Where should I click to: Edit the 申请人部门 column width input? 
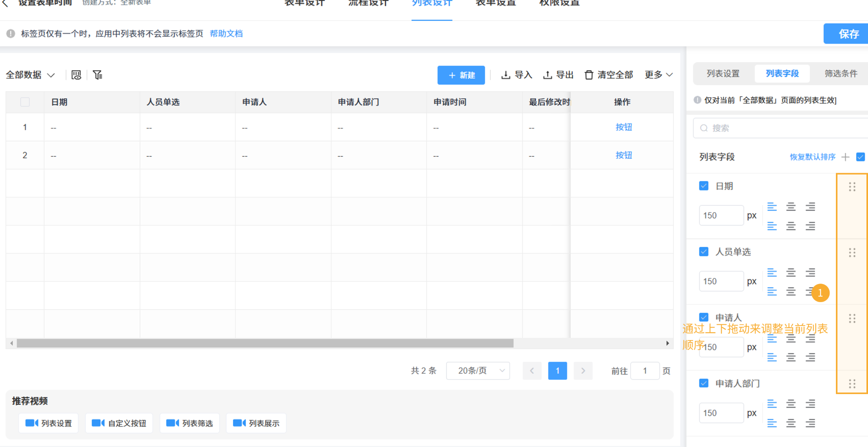(721, 413)
